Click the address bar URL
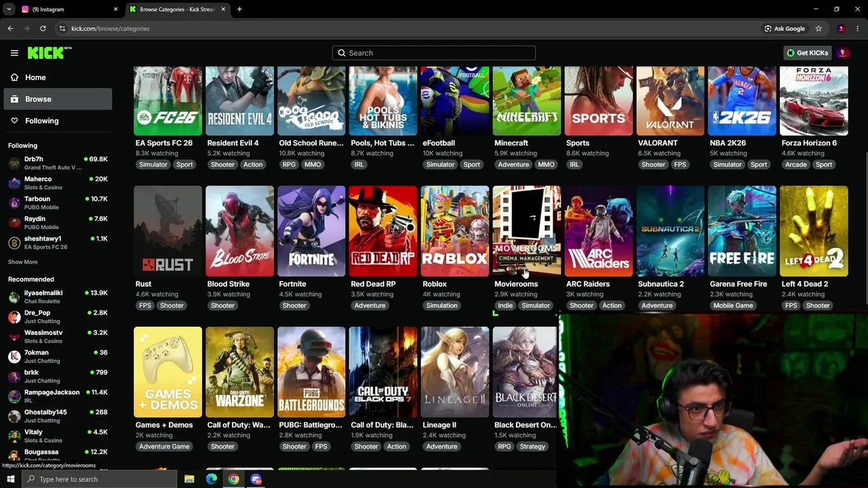 (x=111, y=28)
